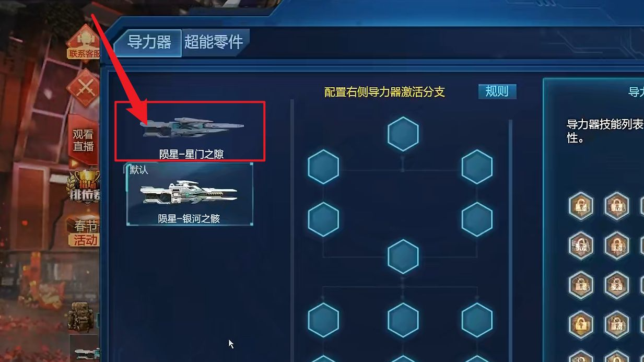This screenshot has height=362, width=644.
Task: Select the 导力器 tab
Action: [x=149, y=43]
